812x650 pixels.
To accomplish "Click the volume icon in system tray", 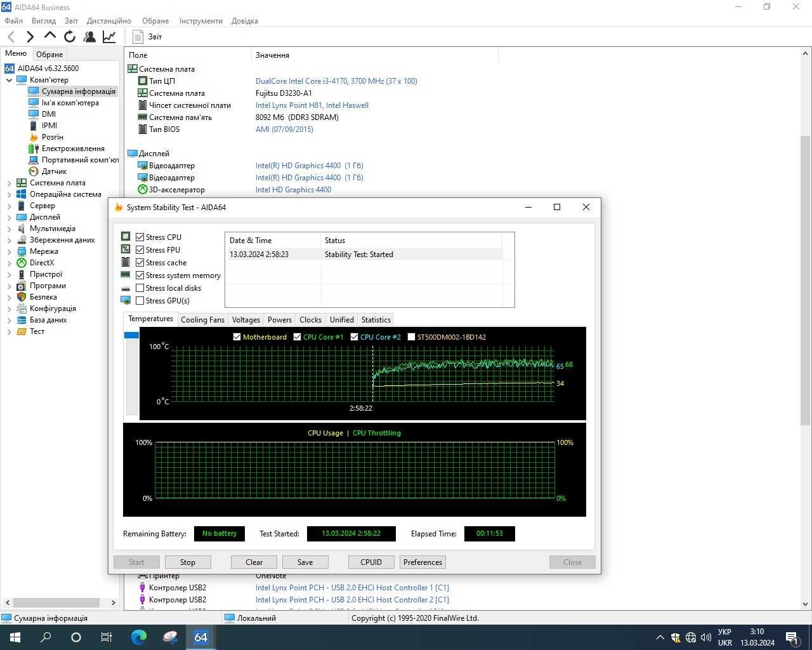I will pyautogui.click(x=705, y=637).
